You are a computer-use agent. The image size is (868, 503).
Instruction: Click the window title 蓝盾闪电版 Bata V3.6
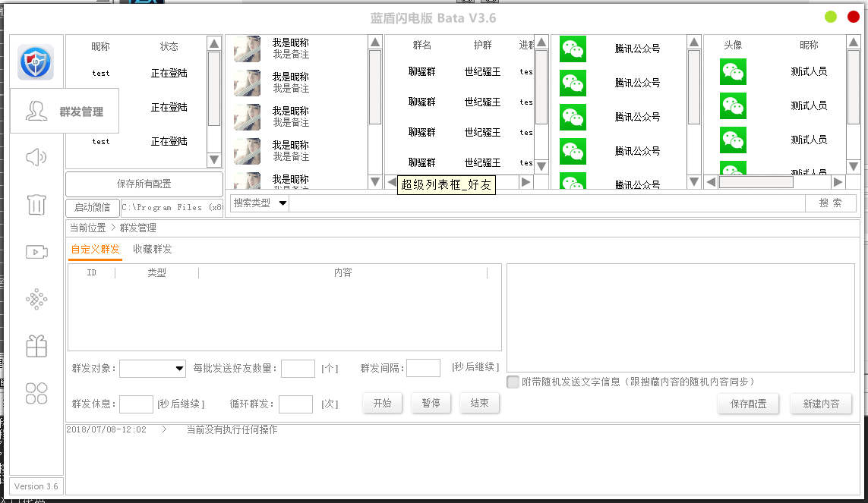coord(433,18)
